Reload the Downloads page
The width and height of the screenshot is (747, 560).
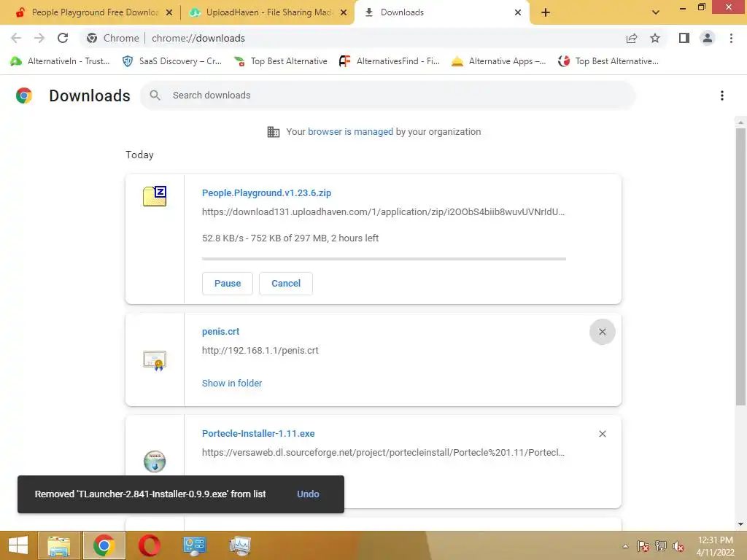pos(63,38)
